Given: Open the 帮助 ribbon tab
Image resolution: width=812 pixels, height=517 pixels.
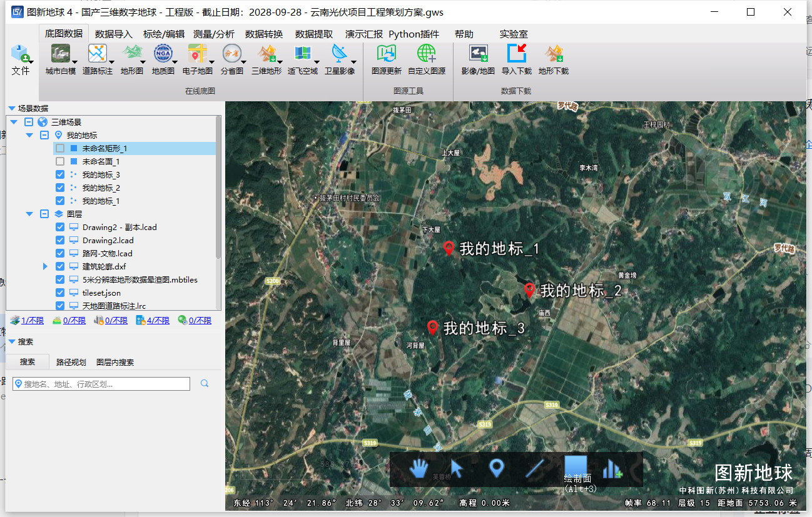Looking at the screenshot, I should (x=464, y=34).
